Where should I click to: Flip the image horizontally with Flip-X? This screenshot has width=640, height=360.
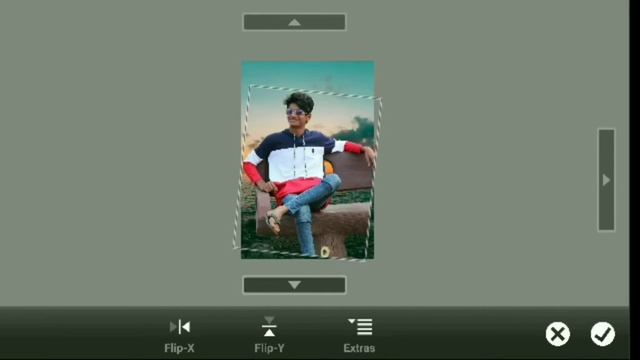(180, 336)
